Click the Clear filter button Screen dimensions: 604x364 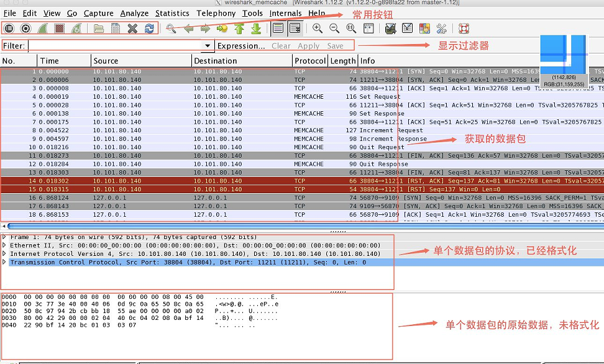(x=281, y=46)
